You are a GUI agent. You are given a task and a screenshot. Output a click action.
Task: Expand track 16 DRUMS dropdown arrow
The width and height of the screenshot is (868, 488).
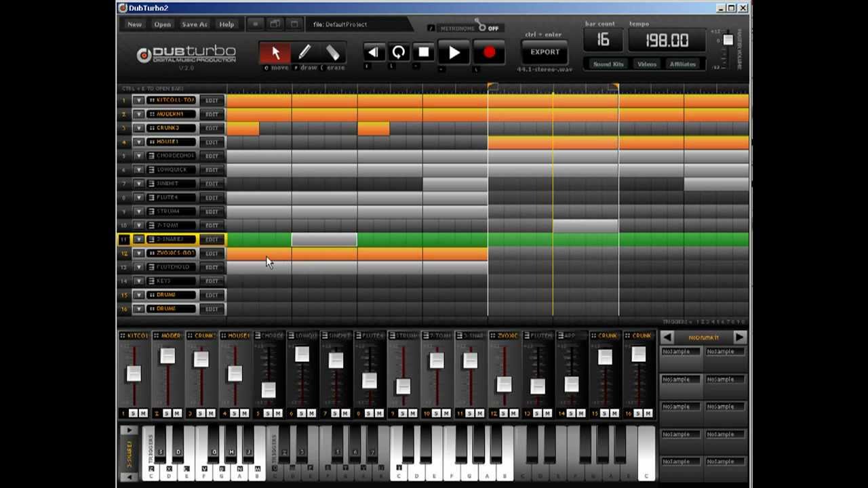tap(138, 308)
